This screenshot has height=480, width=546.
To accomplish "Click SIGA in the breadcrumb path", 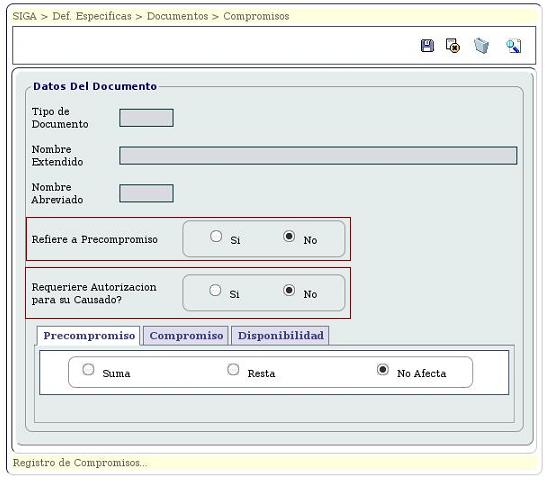I will coord(24,16).
